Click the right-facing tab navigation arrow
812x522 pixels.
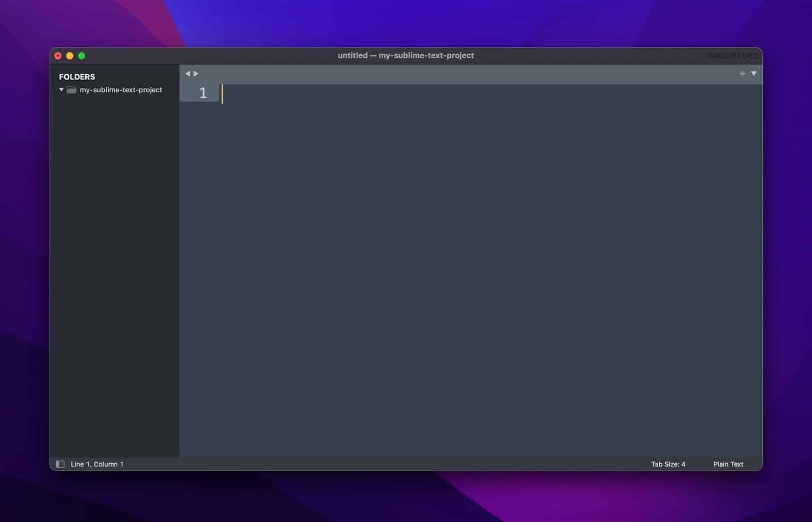[196, 74]
